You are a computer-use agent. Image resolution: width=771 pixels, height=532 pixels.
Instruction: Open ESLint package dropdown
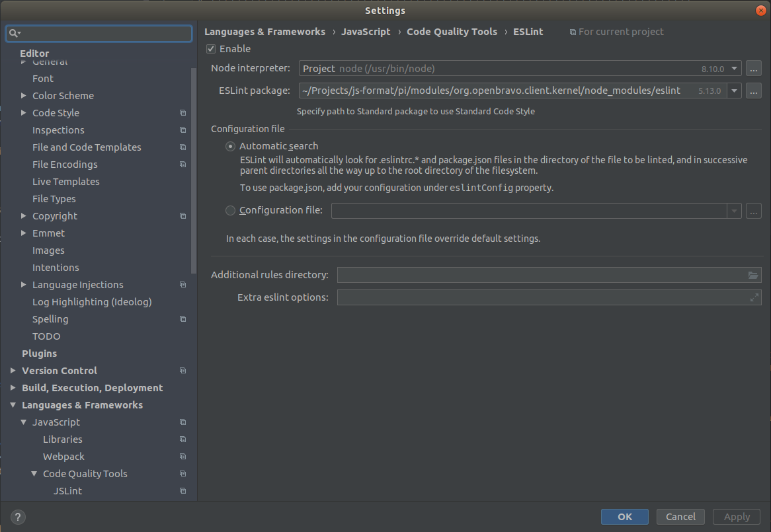[x=734, y=91]
